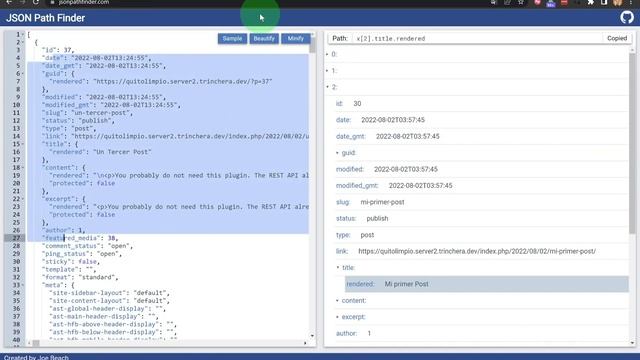Click the tree panel vertical scrollbar
Image resolution: width=640 pixels, height=360 pixels.
point(632,143)
